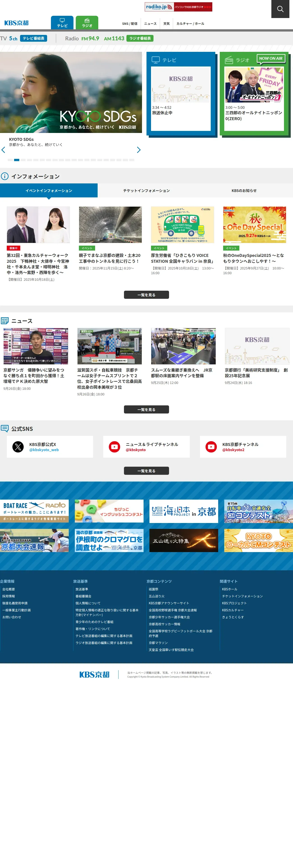Open 個人情報について footer link
The height and width of the screenshot is (868, 293).
[88, 603]
